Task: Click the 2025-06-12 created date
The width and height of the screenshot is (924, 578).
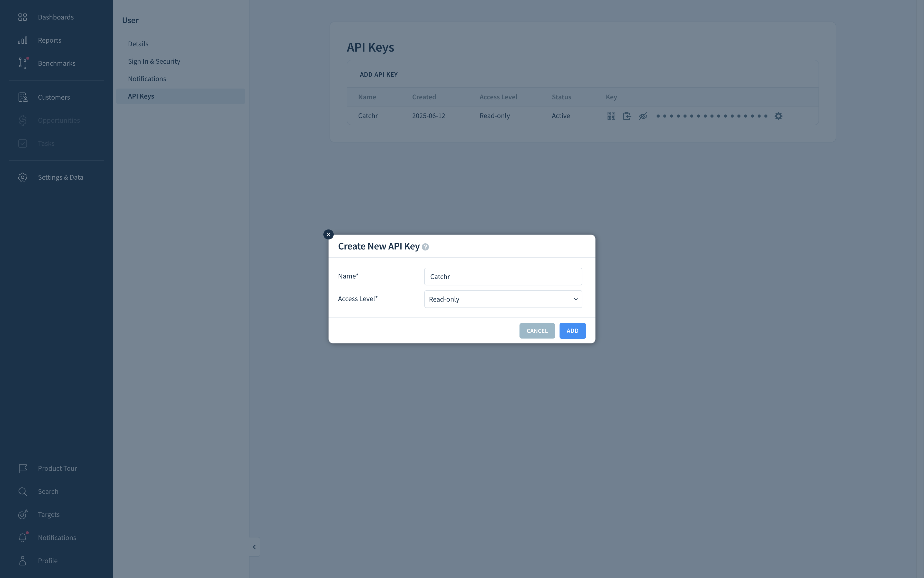Action: [429, 116]
